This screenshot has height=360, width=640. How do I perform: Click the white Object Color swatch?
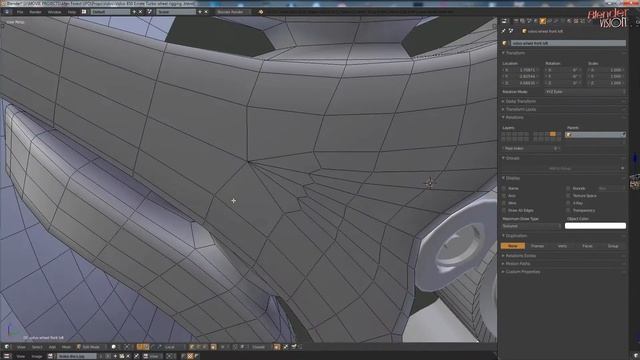coord(595,226)
